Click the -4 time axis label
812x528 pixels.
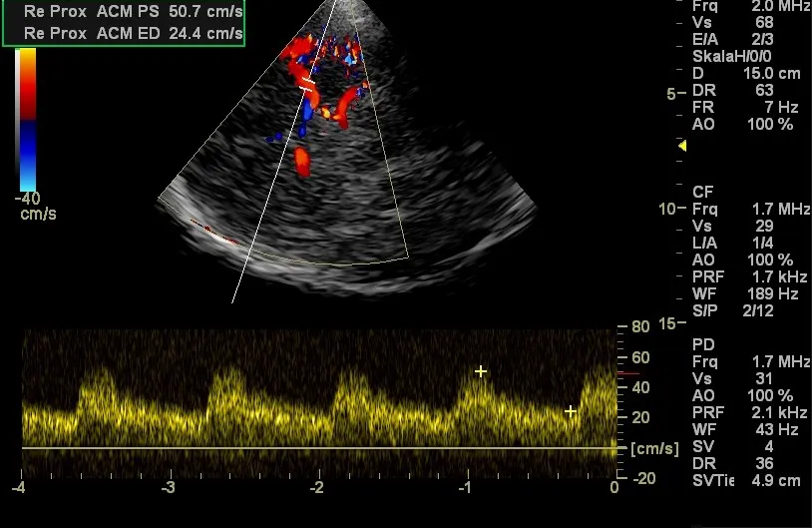(x=19, y=488)
